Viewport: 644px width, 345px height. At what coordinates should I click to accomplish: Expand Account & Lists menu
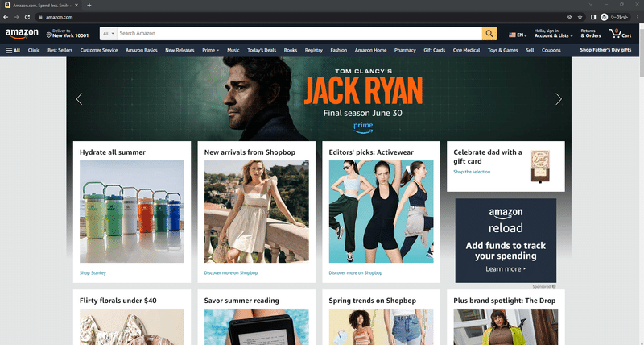553,34
